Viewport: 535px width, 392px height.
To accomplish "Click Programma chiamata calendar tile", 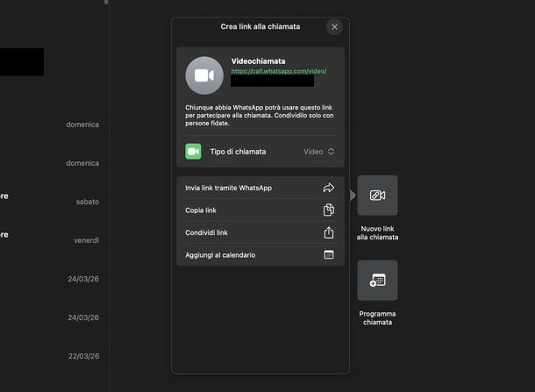I will click(x=377, y=281).
